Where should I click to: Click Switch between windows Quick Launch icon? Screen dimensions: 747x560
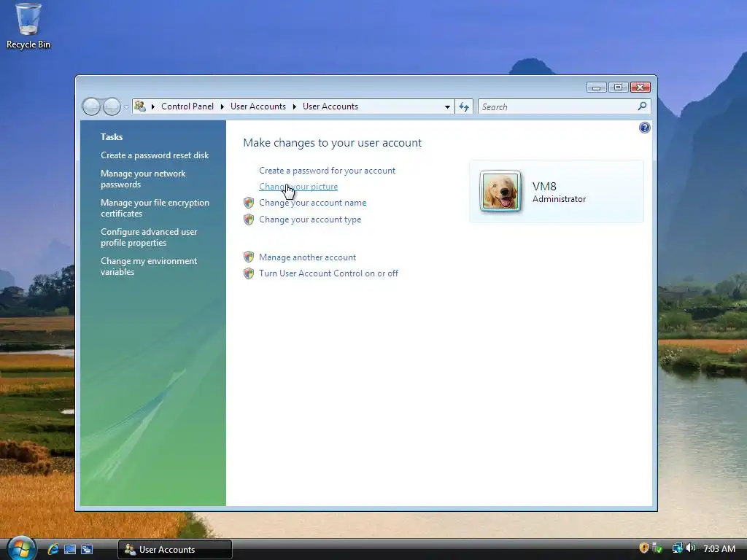click(87, 549)
